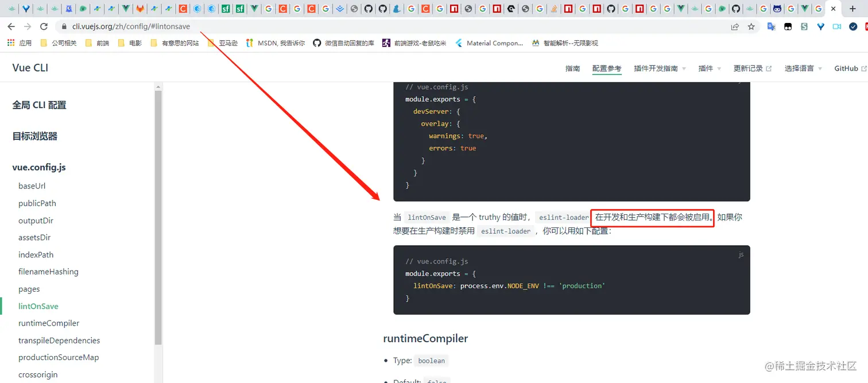Image resolution: width=868 pixels, height=383 pixels.
Task: Jump to runtimeCompiler in sidebar
Action: pos(49,323)
